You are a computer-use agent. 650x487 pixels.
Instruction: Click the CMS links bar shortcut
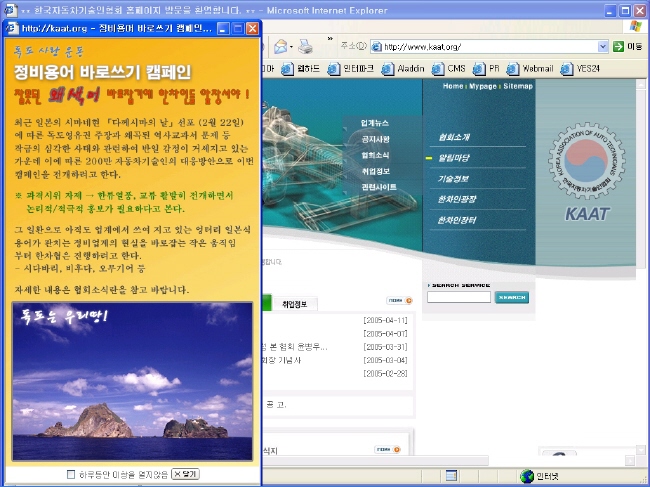point(450,69)
